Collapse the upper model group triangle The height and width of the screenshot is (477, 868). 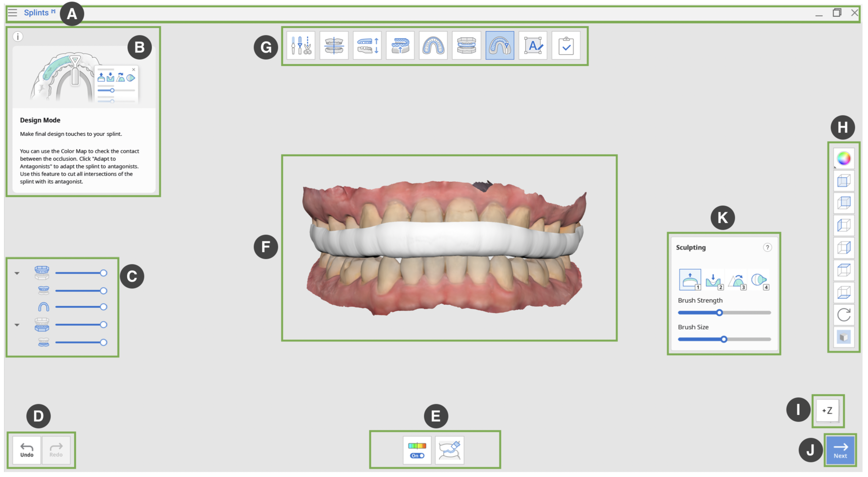[x=17, y=272]
